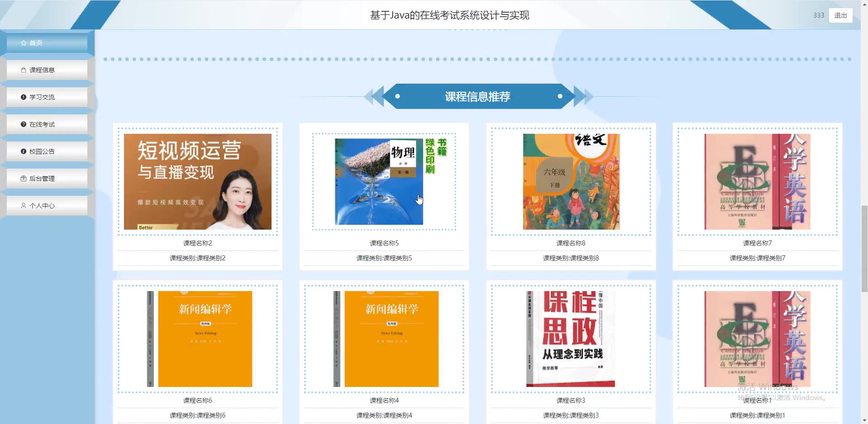
Task: Click the title 课程名称5
Action: tap(384, 243)
